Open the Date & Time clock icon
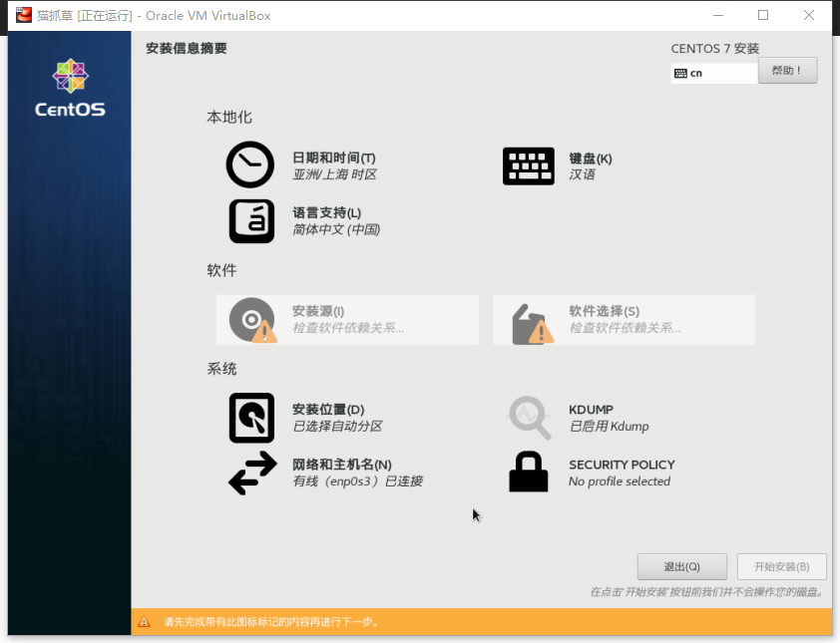The width and height of the screenshot is (840, 643). pyautogui.click(x=250, y=164)
